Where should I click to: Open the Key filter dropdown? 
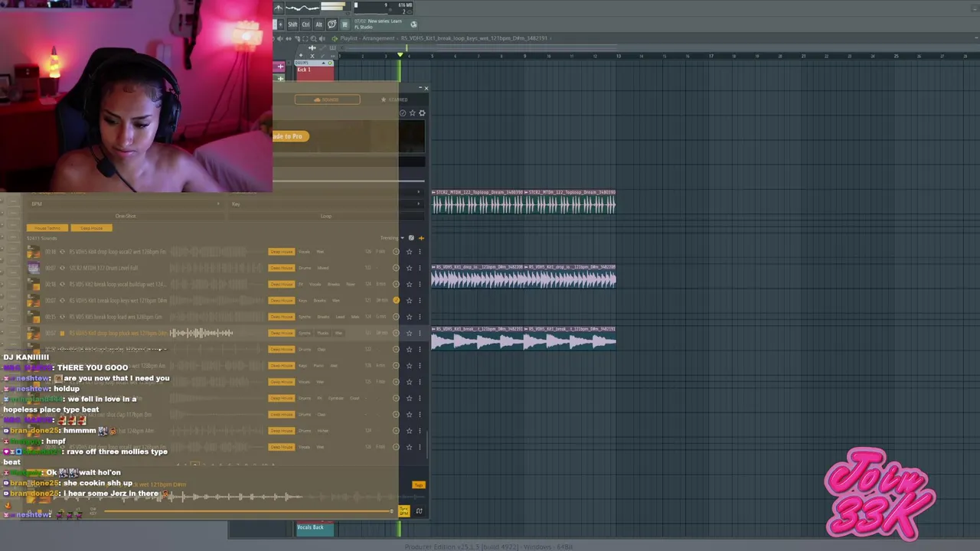tap(326, 204)
